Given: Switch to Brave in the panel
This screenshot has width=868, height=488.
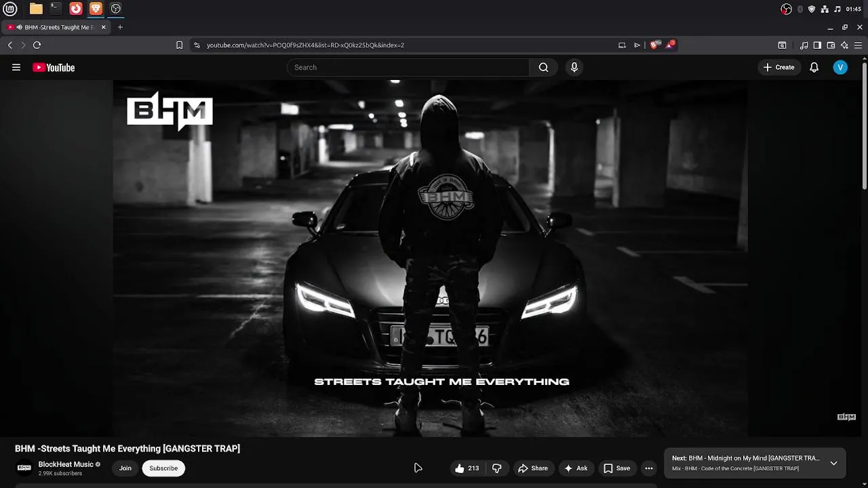Looking at the screenshot, I should [96, 9].
